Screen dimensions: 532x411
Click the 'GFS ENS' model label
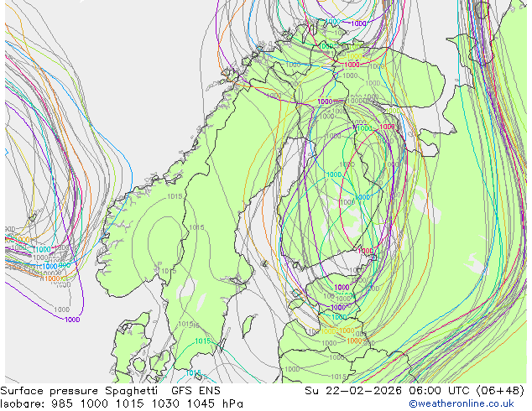pos(196,391)
